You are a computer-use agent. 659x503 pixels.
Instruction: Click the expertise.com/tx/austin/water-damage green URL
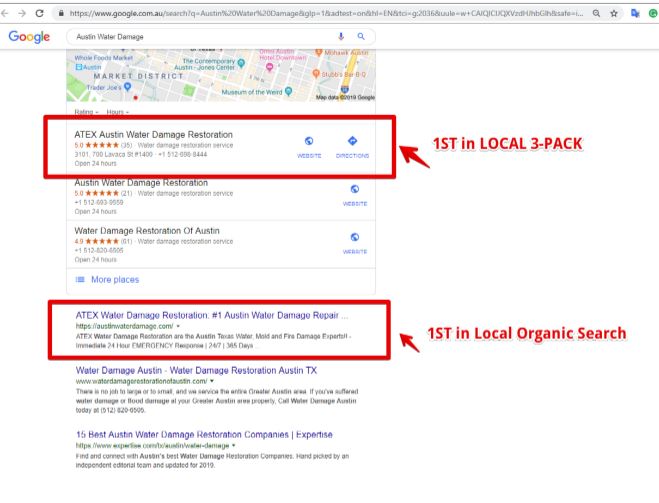(x=152, y=445)
